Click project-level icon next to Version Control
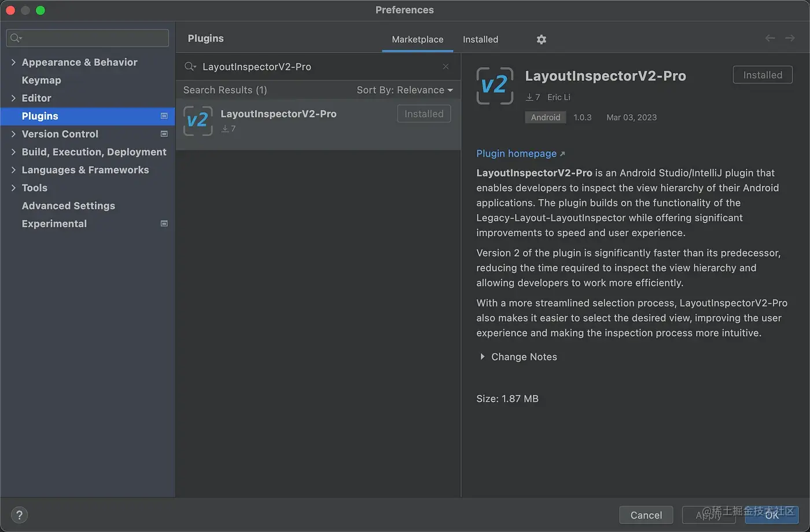The width and height of the screenshot is (810, 532). [x=164, y=134]
